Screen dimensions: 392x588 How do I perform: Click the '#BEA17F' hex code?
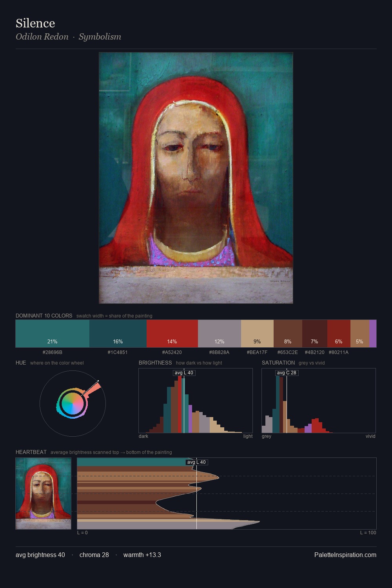[x=257, y=352]
